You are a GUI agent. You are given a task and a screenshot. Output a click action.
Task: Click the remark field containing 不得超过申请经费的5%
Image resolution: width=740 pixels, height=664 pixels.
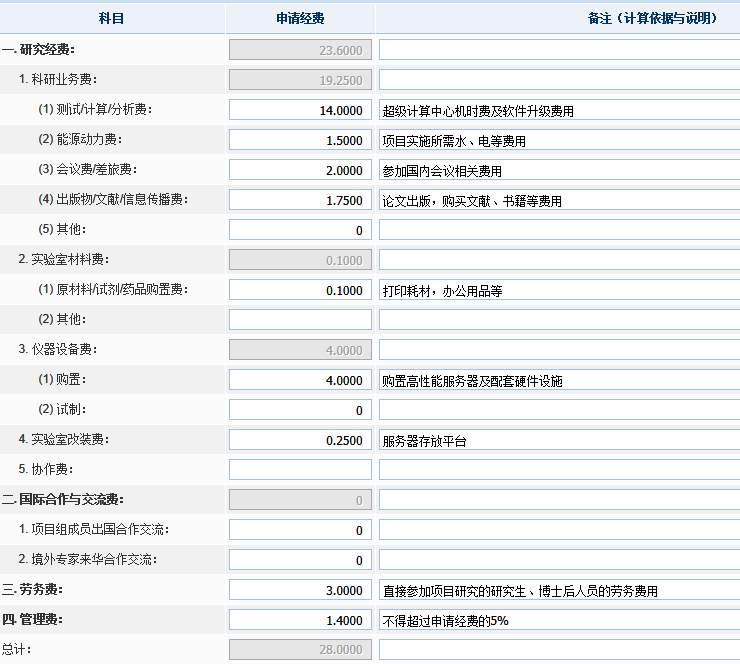click(559, 620)
